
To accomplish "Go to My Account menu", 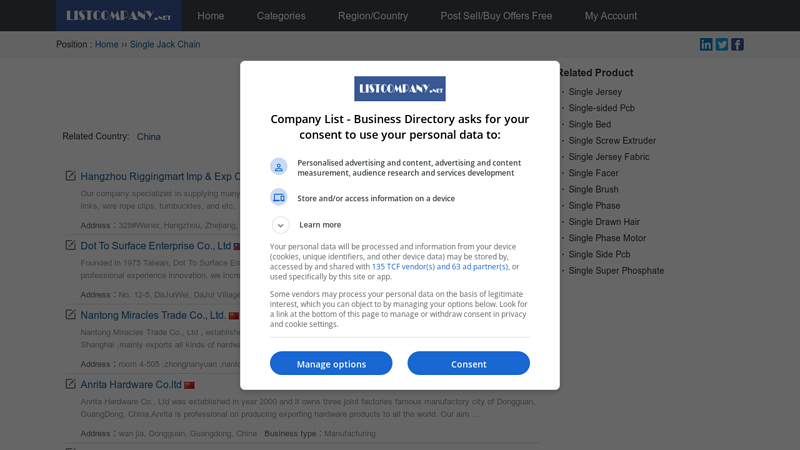I will point(611,16).
